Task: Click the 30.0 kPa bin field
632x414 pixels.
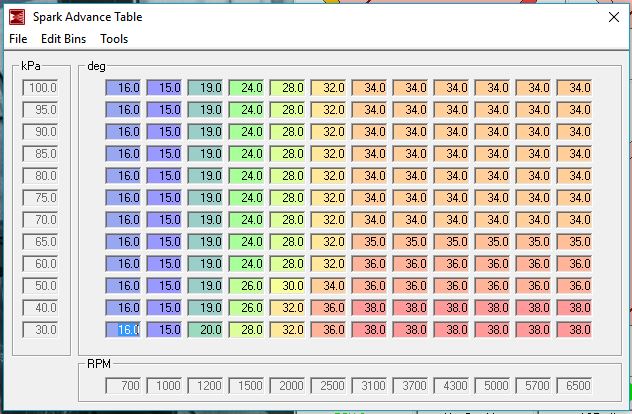Action: point(40,330)
